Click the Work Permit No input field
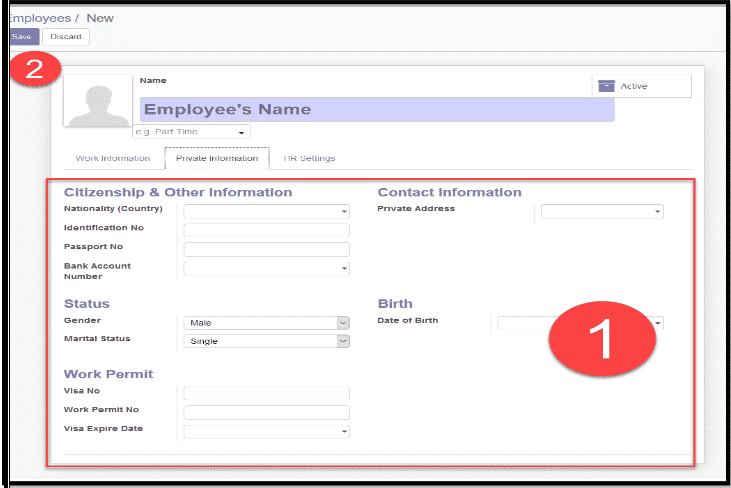Screen dimensions: 731x488 tap(266, 412)
